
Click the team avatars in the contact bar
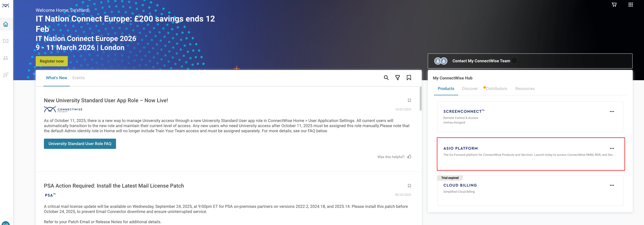pyautogui.click(x=441, y=61)
